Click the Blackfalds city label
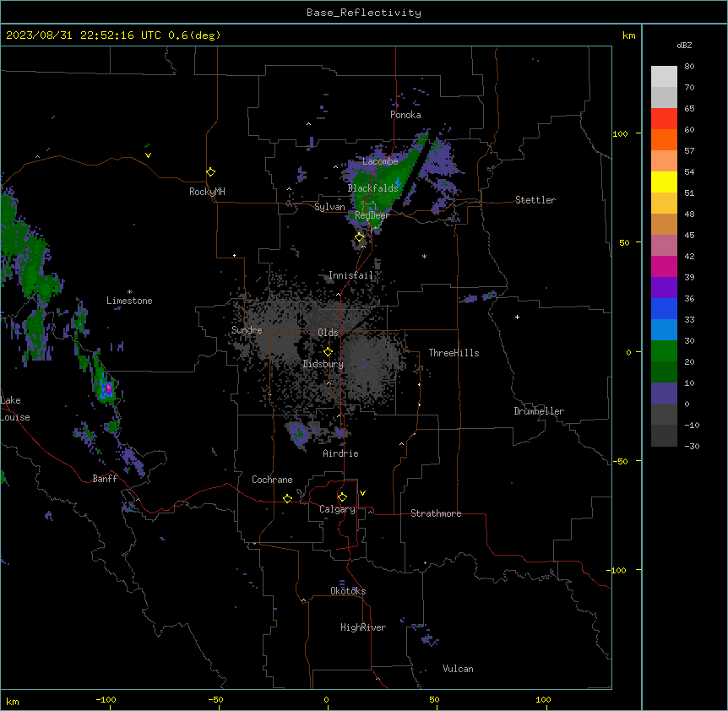Image resolution: width=728 pixels, height=711 pixels. (x=372, y=188)
